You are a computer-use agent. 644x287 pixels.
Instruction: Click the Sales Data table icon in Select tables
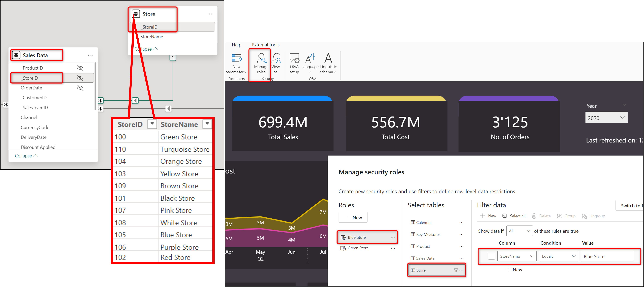[x=413, y=258]
